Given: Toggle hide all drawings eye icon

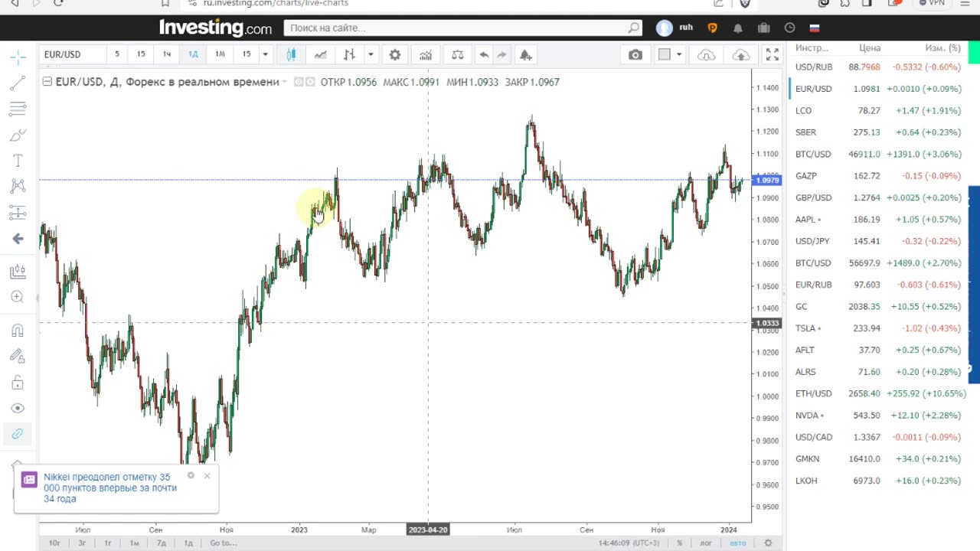Looking at the screenshot, I should pos(18,408).
